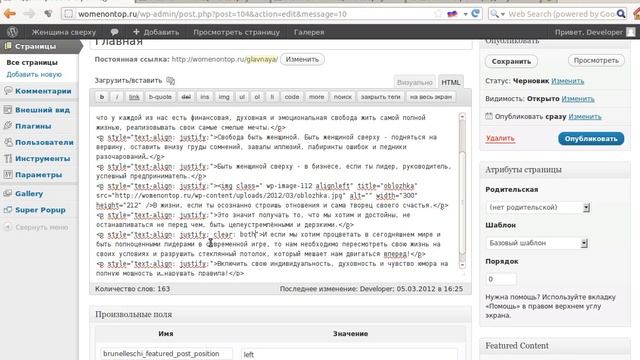The width and height of the screenshot is (640, 360).
Task: Click the Сохранить button
Action: click(x=511, y=61)
